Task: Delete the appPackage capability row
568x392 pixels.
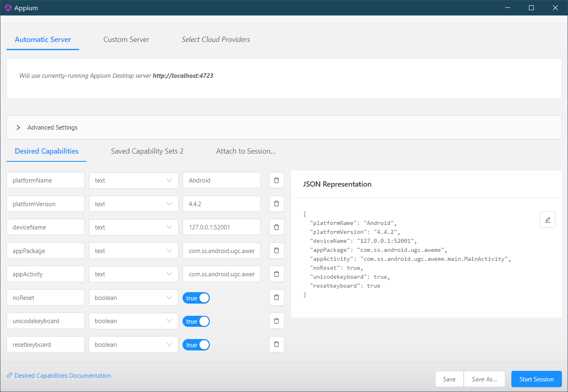Action: click(276, 251)
